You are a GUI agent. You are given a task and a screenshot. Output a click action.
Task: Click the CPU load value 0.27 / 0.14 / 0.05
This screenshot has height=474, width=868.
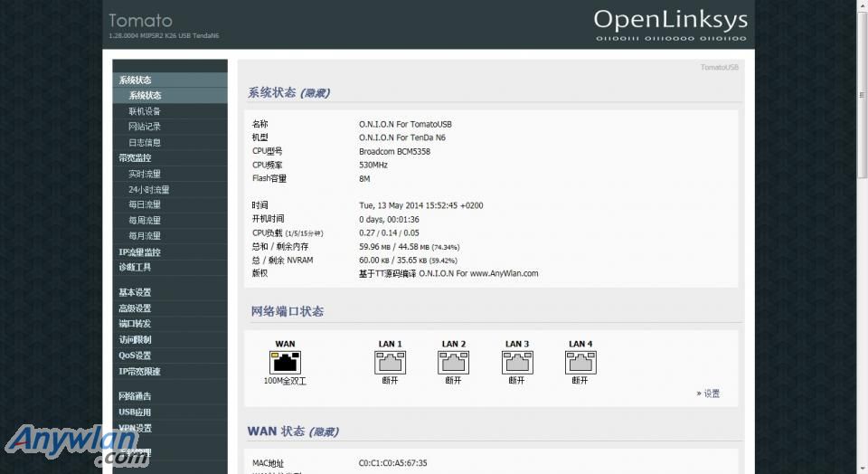pos(389,233)
